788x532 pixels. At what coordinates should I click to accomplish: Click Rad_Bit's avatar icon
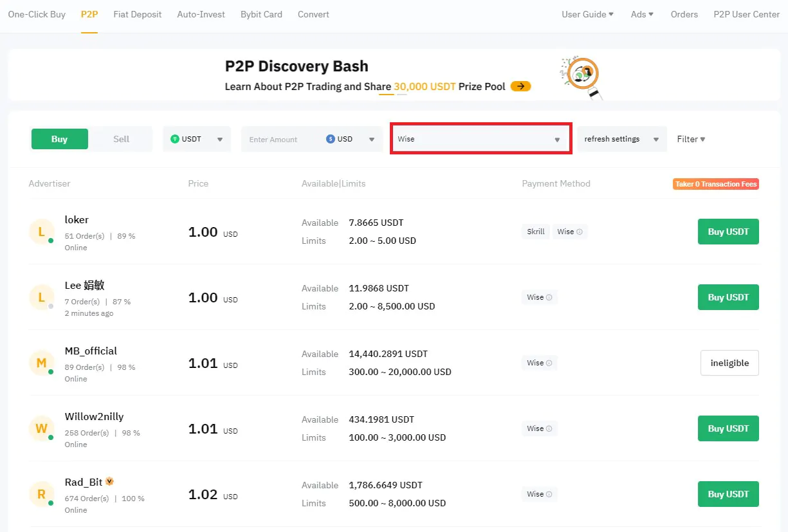click(x=41, y=494)
